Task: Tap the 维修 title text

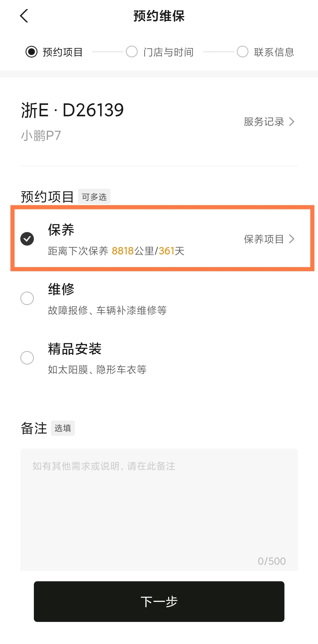Action: 61,289
